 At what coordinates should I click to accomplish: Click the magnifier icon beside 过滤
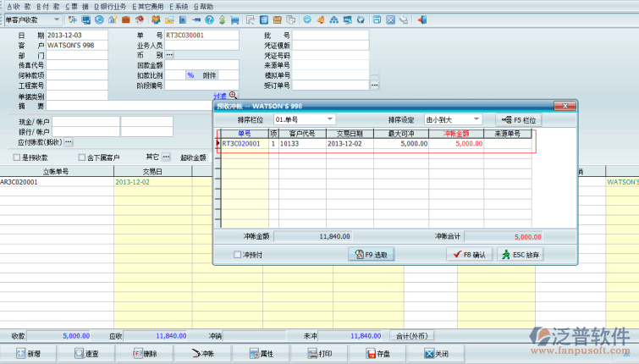pyautogui.click(x=233, y=96)
